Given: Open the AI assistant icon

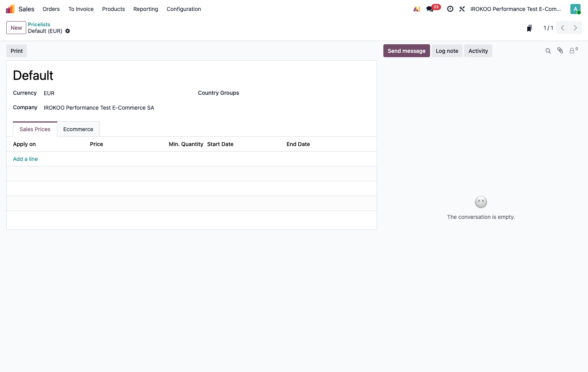Looking at the screenshot, I should tap(417, 9).
